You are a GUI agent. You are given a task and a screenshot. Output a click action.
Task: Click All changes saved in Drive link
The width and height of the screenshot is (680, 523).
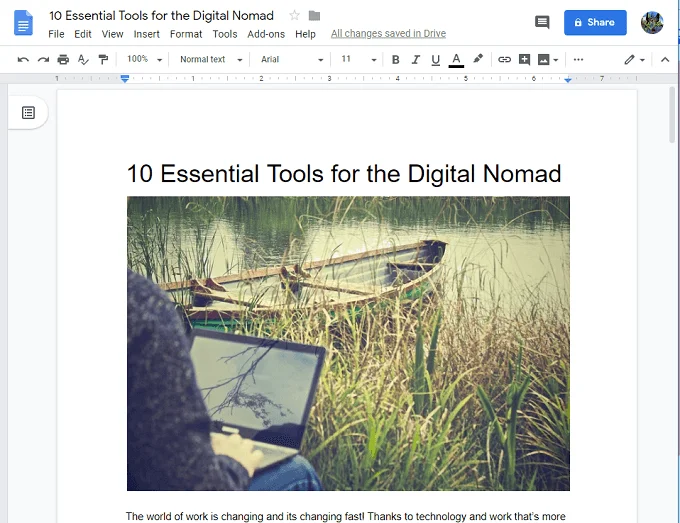point(388,33)
